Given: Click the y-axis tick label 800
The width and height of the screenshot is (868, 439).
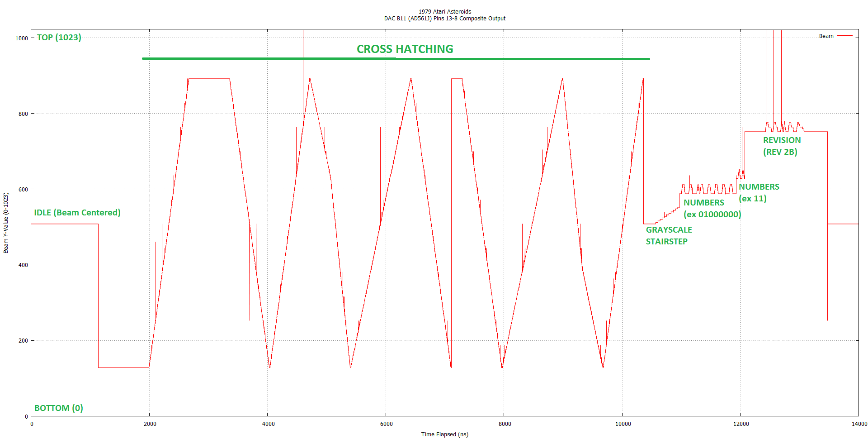Looking at the screenshot, I should pyautogui.click(x=23, y=114).
